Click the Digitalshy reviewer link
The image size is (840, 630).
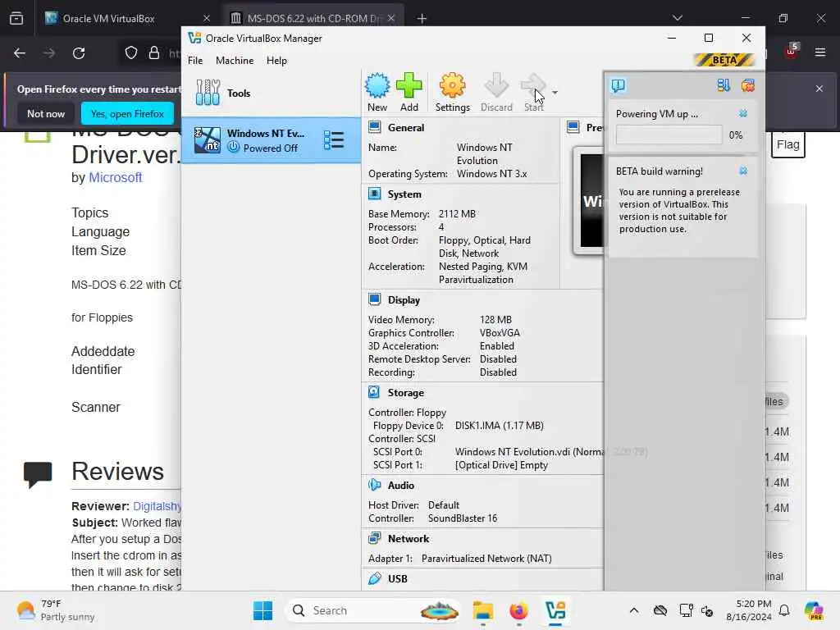[x=157, y=506]
